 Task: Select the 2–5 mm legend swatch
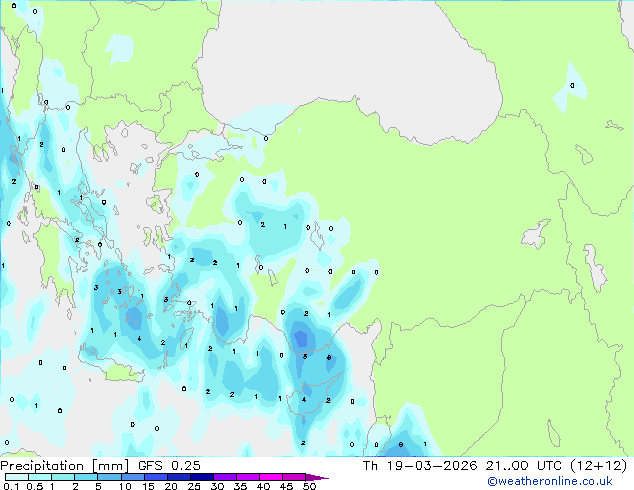point(86,477)
